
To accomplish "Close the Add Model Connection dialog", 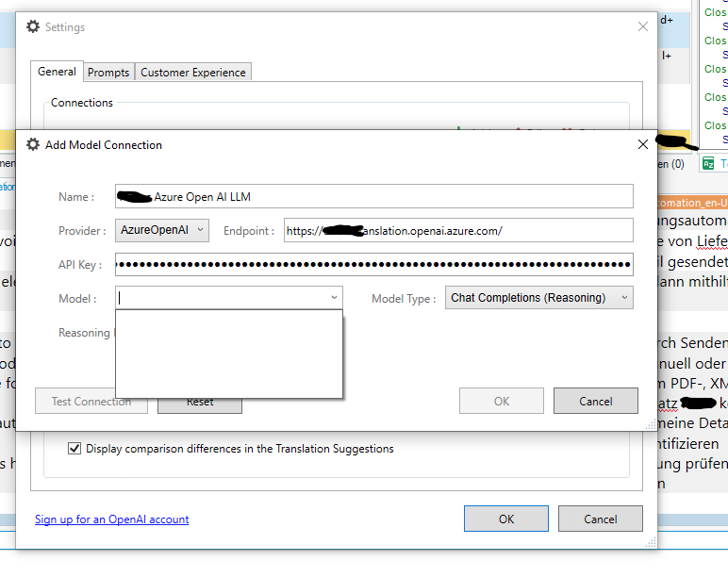I will click(643, 144).
